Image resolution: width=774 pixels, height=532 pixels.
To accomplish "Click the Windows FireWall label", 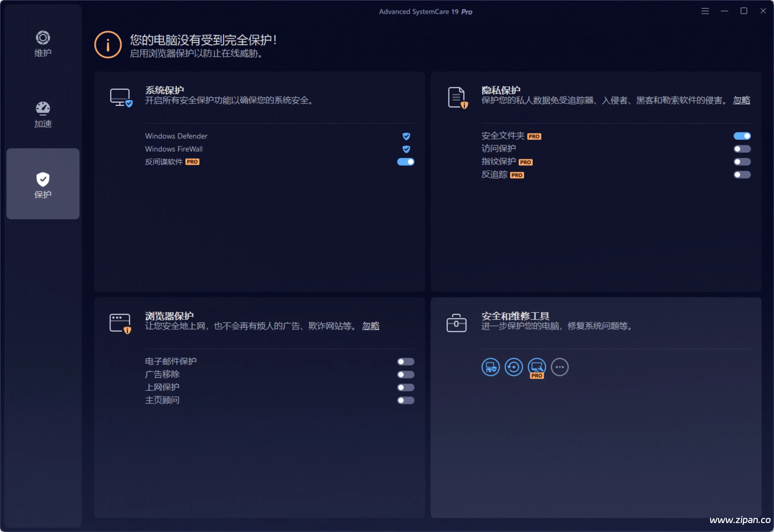I will pos(174,149).
